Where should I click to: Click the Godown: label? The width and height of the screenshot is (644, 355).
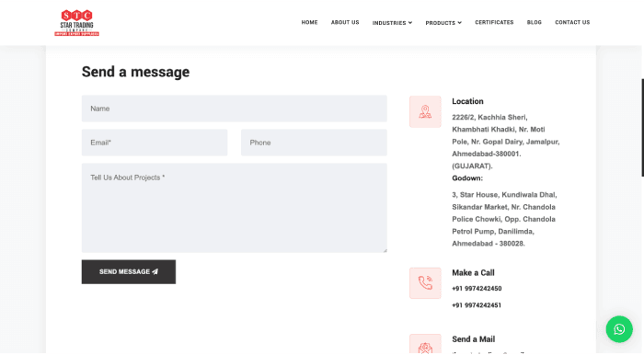[x=467, y=178]
